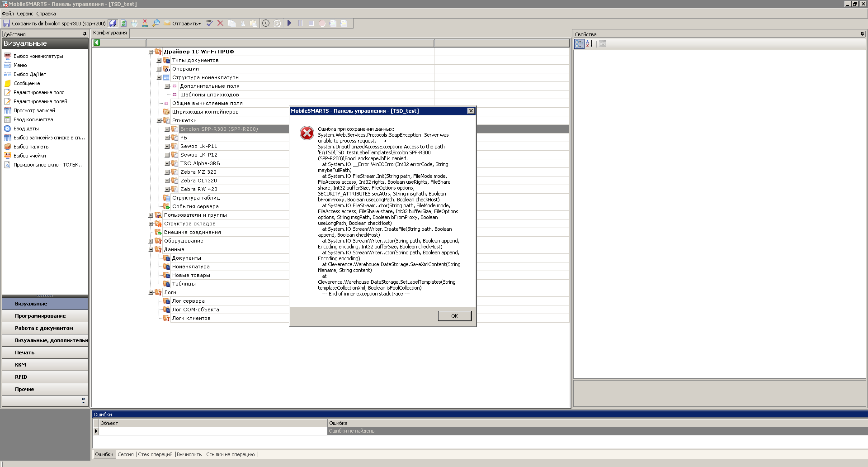Open the Файл menu

click(x=8, y=14)
